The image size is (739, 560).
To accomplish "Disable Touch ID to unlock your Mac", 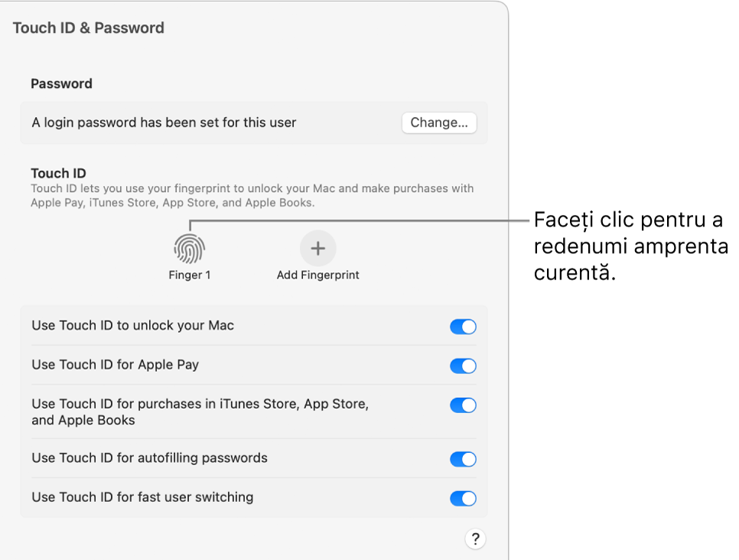I will pyautogui.click(x=463, y=327).
